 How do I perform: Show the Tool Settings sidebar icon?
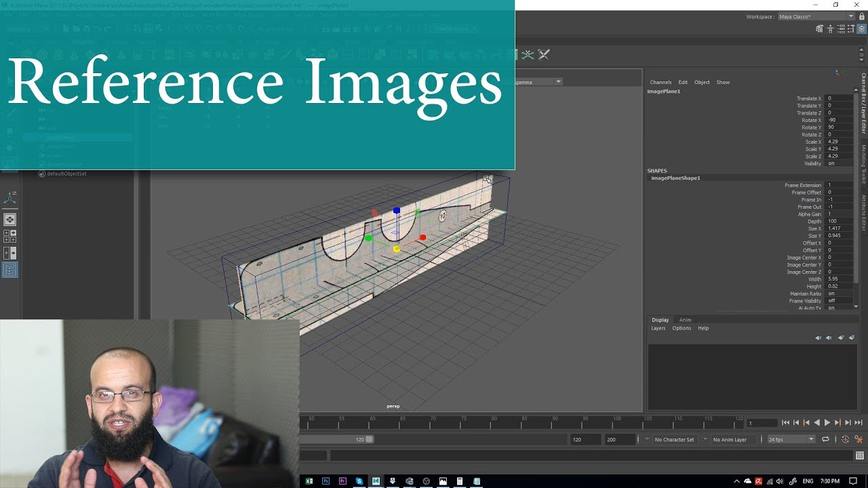(x=850, y=29)
